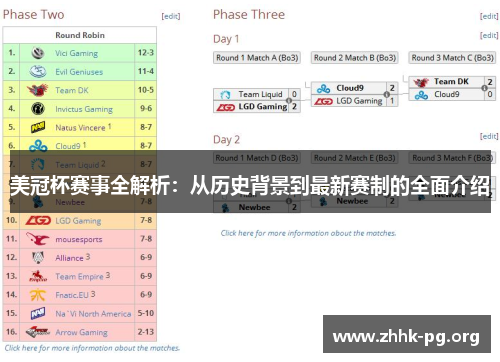Click Cloud9 logo in Match C bracket
Image resolution: width=500 pixels, height=362 pixels.
[x=421, y=95]
